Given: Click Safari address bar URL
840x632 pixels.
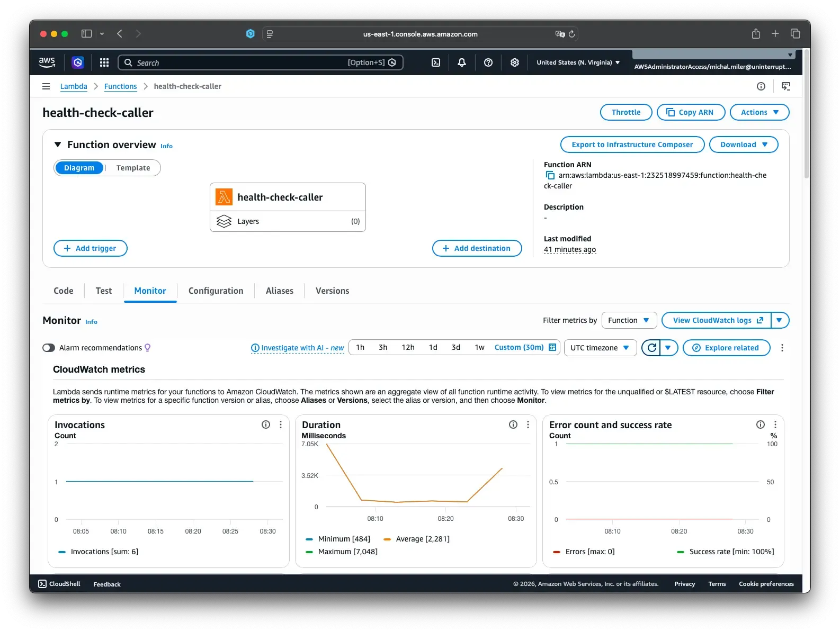Looking at the screenshot, I should point(420,34).
